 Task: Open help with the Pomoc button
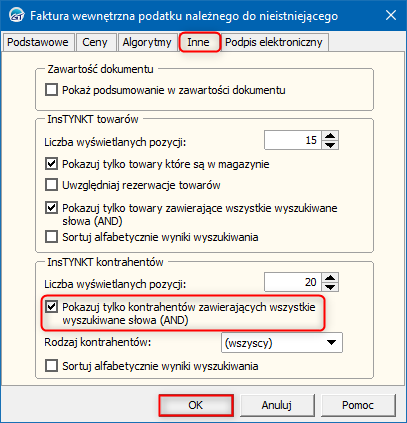pos(358,405)
